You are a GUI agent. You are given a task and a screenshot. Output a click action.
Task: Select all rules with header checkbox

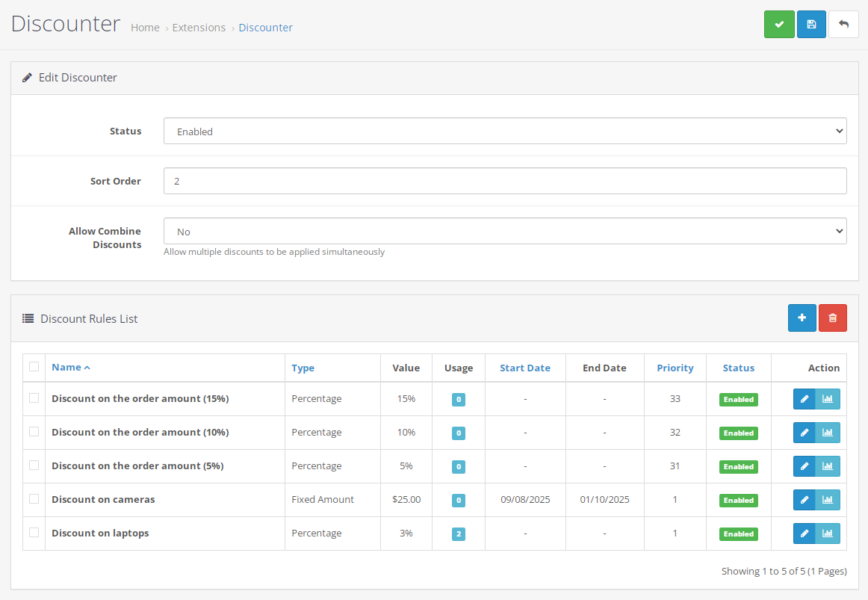tap(34, 366)
